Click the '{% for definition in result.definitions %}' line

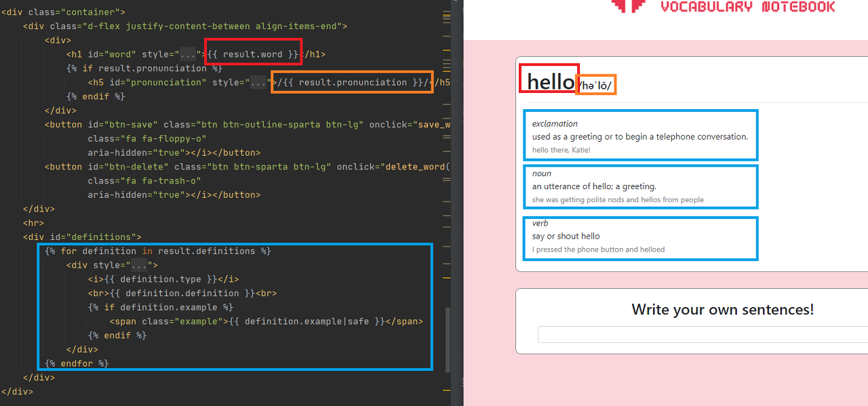(x=158, y=251)
